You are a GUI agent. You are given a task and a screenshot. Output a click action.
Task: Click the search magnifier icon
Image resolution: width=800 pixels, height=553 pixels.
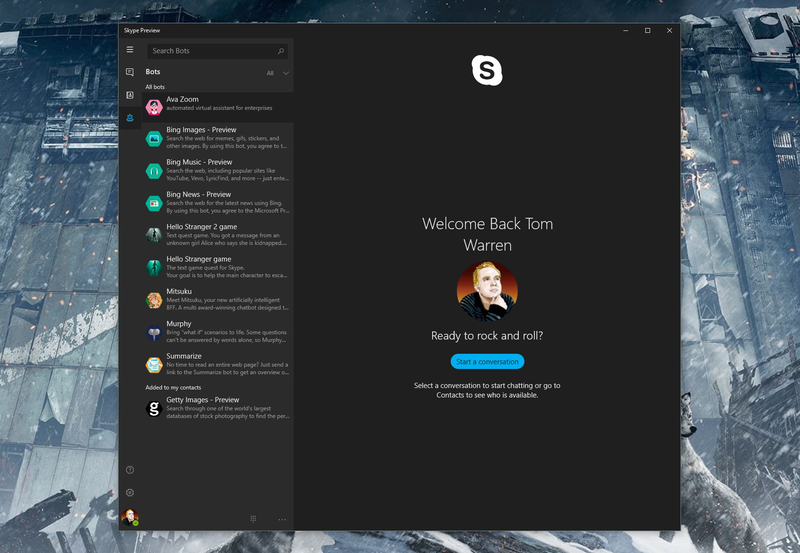[281, 51]
